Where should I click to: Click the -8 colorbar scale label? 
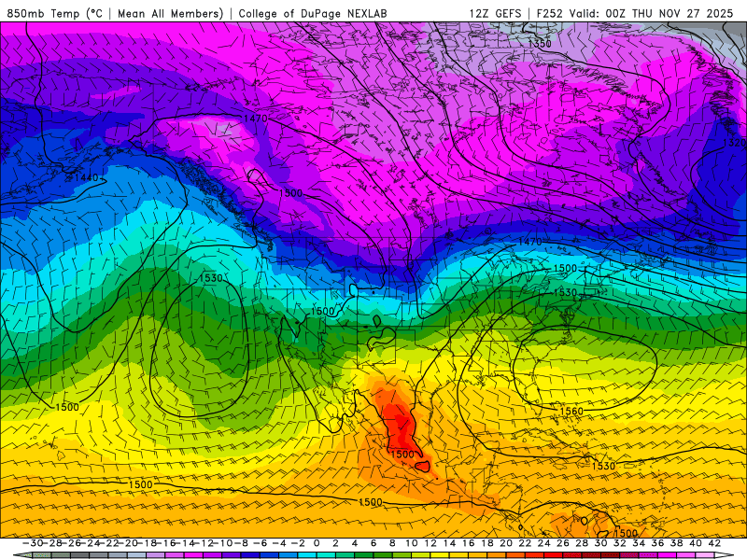tap(241, 543)
